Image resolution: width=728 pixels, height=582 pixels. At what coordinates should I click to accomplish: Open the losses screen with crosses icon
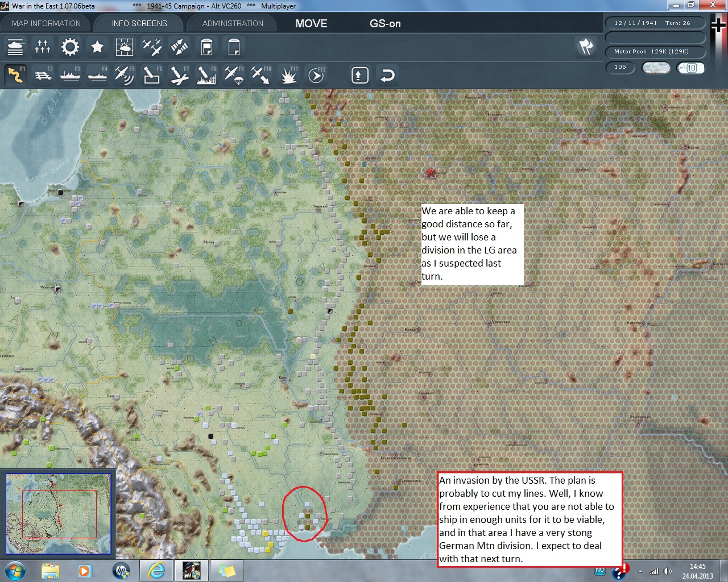click(x=43, y=47)
